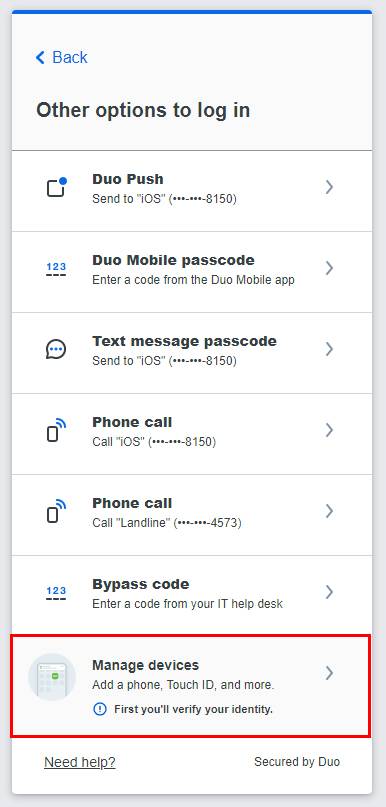This screenshot has width=386, height=807.
Task: Click the text message speech bubble icon
Action: (56, 349)
